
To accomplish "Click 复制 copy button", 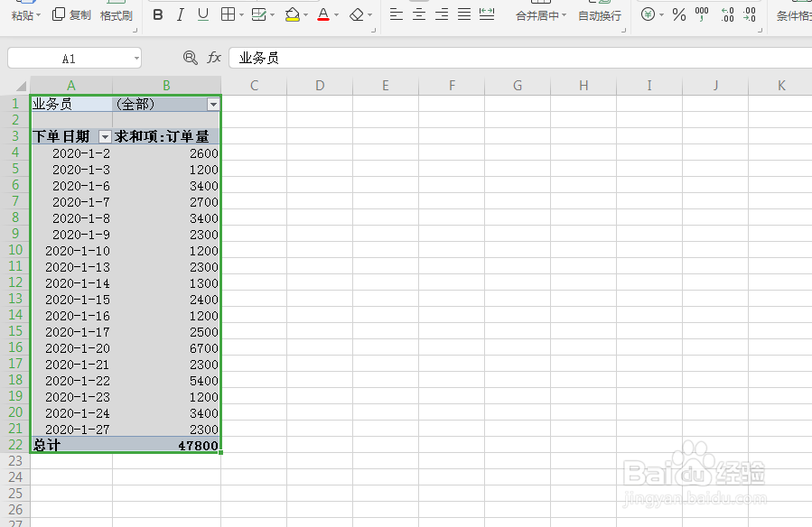I will pos(72,15).
